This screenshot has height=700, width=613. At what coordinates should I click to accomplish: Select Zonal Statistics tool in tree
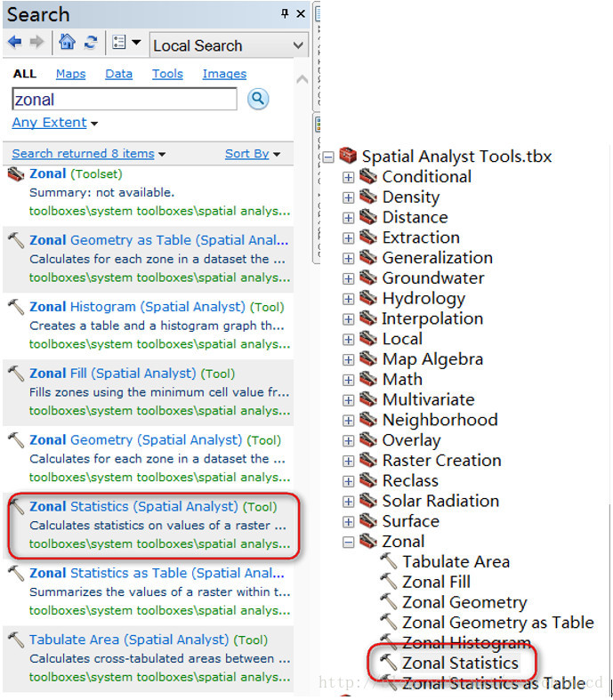coord(460,663)
